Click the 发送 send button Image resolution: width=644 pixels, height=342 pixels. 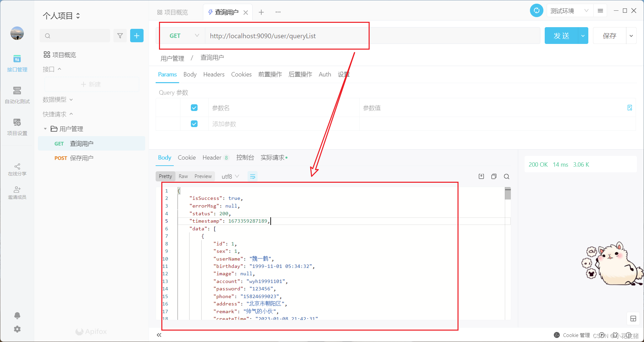(x=561, y=36)
